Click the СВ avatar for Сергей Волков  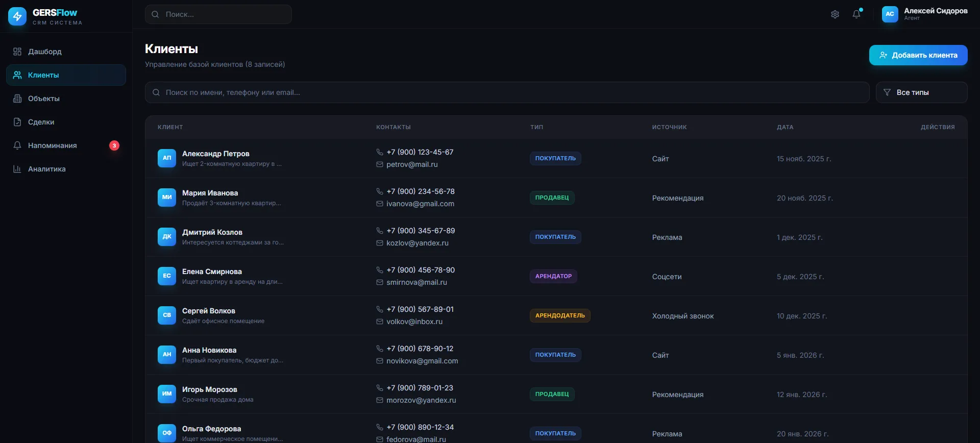point(167,315)
